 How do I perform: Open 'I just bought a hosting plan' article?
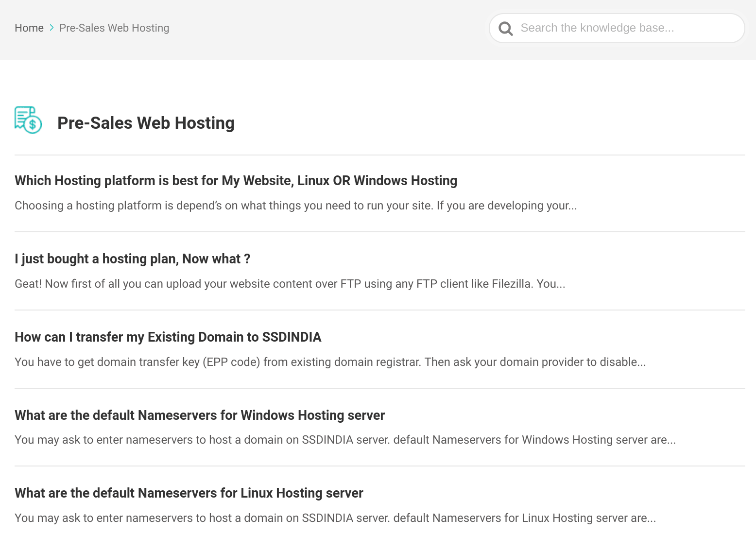[x=132, y=259]
